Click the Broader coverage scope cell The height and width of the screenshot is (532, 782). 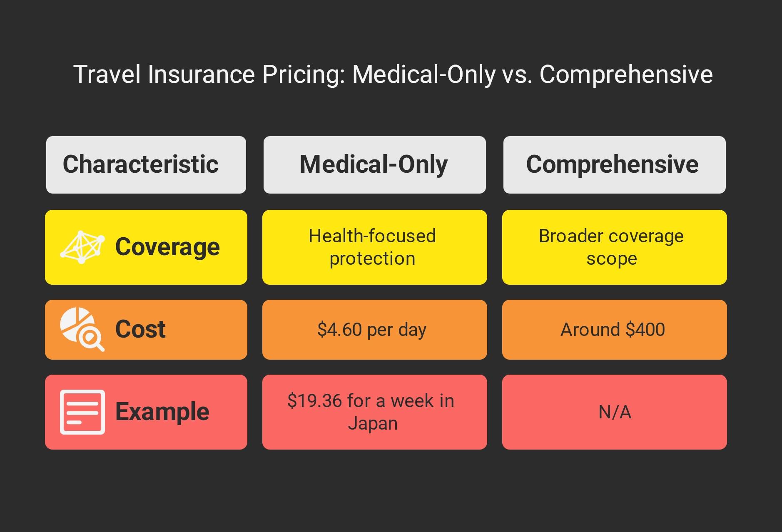point(614,247)
